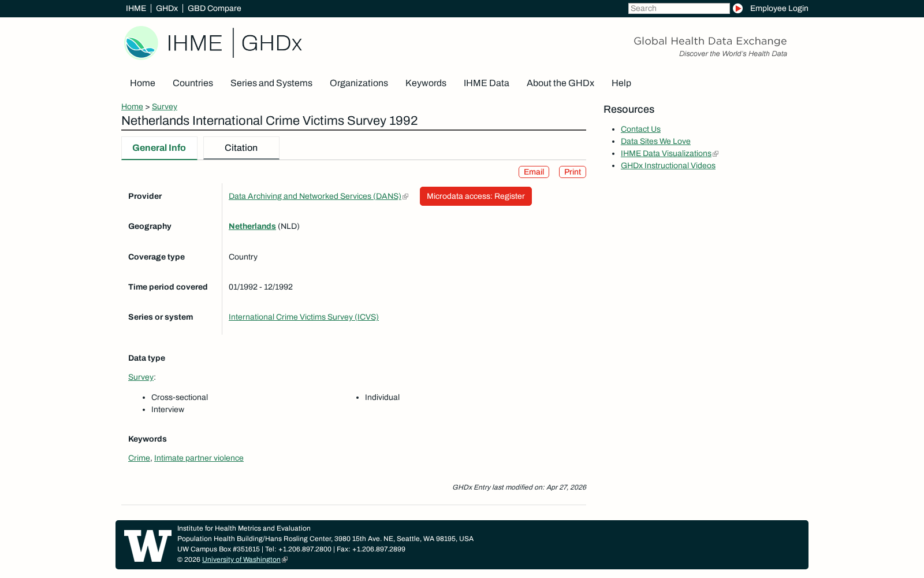Open the IHME Data menu

(486, 83)
